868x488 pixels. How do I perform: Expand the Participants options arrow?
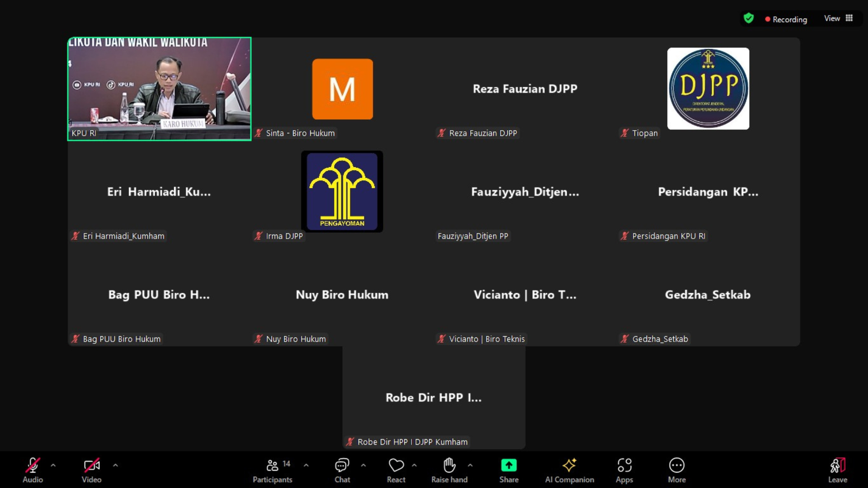(306, 465)
